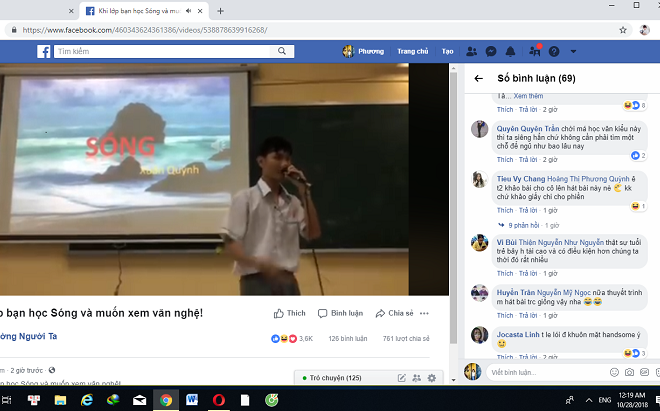Go to Trang chủ home page
Image resolution: width=660 pixels, height=411 pixels.
coord(412,51)
